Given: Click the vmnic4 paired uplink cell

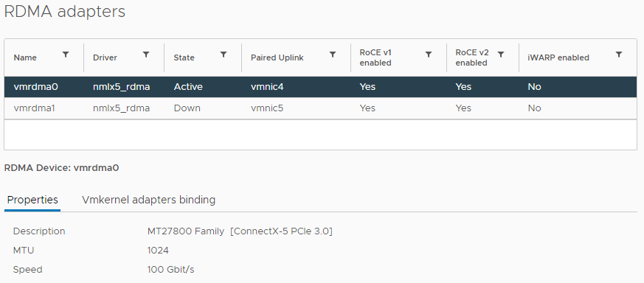Looking at the screenshot, I should click(x=267, y=87).
